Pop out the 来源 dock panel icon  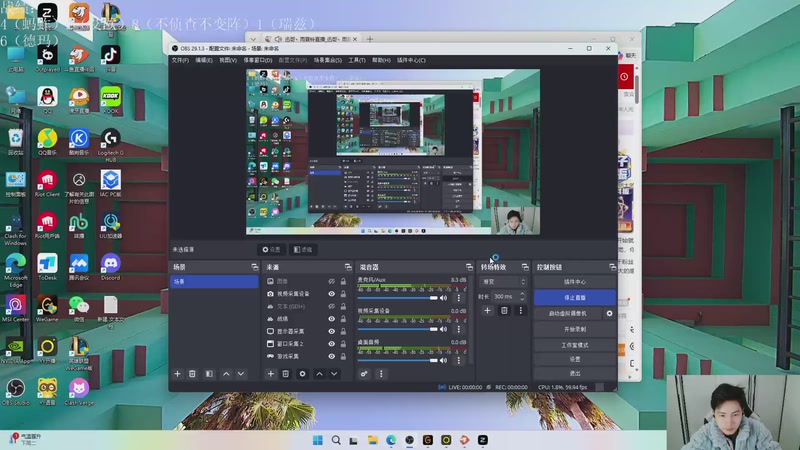(x=348, y=267)
